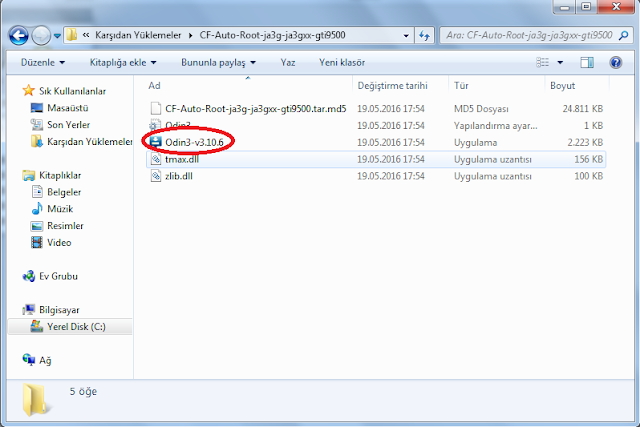Click Yaz toolbar command

(288, 62)
